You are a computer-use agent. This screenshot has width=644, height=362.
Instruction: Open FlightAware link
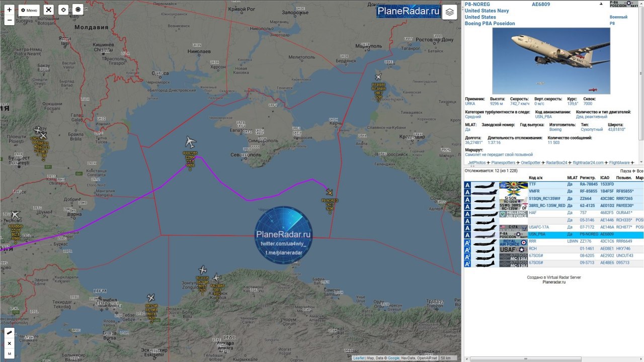619,163
